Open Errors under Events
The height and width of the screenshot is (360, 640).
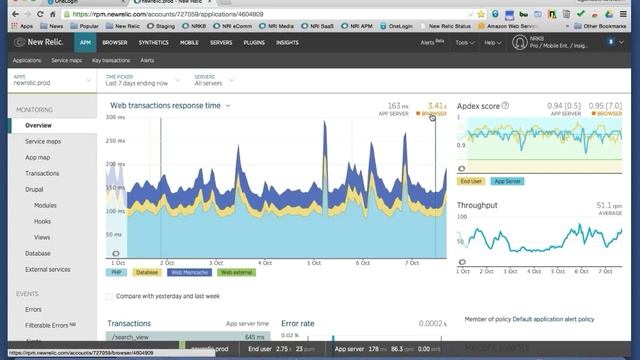coord(33,309)
